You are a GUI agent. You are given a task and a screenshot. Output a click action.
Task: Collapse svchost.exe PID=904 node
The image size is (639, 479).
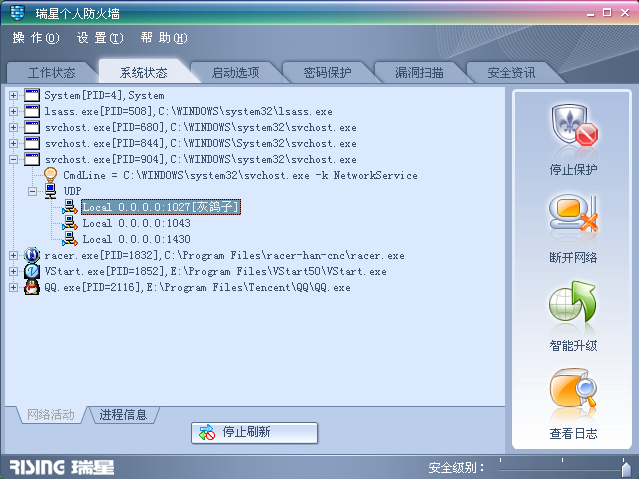pos(13,159)
